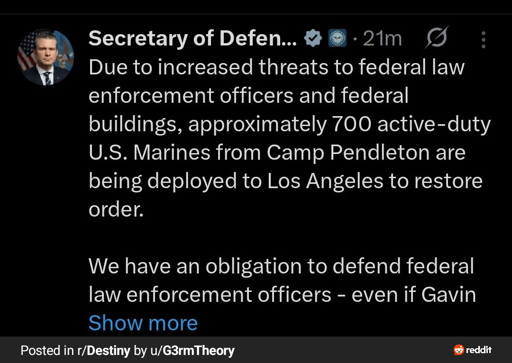Click the "Posted in" footer label
Screen dimensions: 512x363
pos(47,351)
